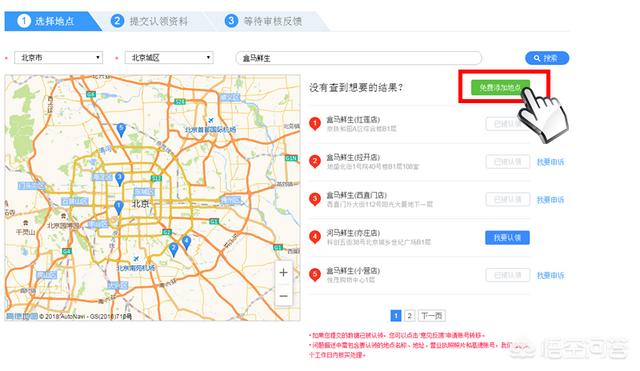Click the green 免费添加地点 button
The width and height of the screenshot is (640, 371).
coord(500,87)
